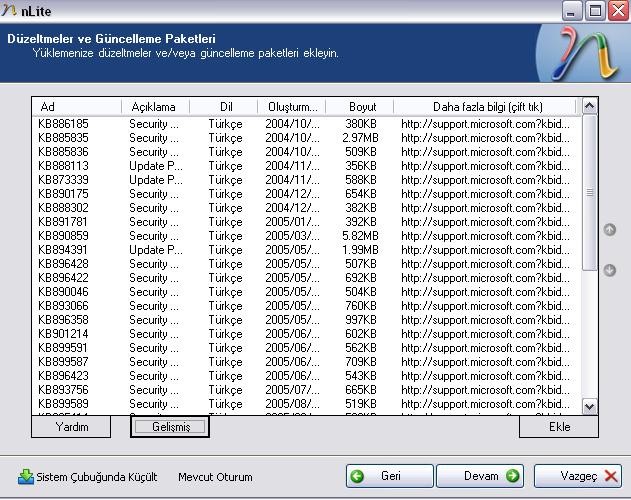Open Yardım help button

pyautogui.click(x=71, y=427)
